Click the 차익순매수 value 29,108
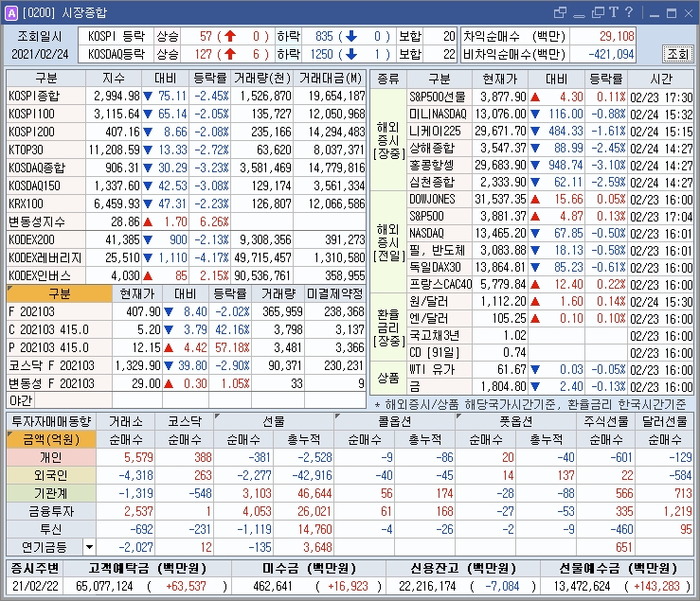The height and width of the screenshot is (601, 700). 617,36
